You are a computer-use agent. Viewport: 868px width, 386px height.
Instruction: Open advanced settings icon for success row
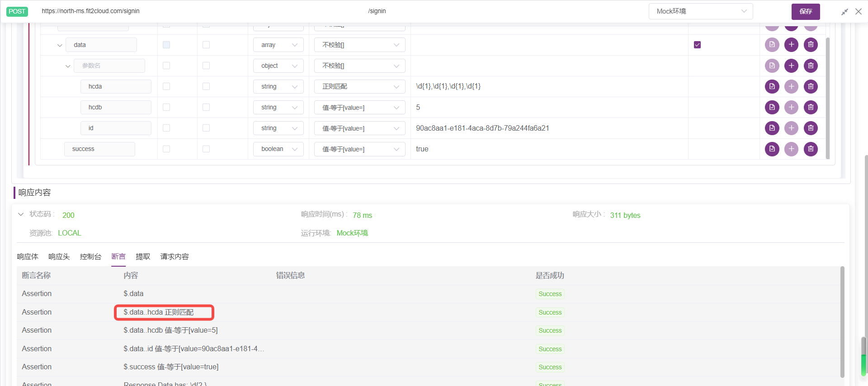(772, 149)
